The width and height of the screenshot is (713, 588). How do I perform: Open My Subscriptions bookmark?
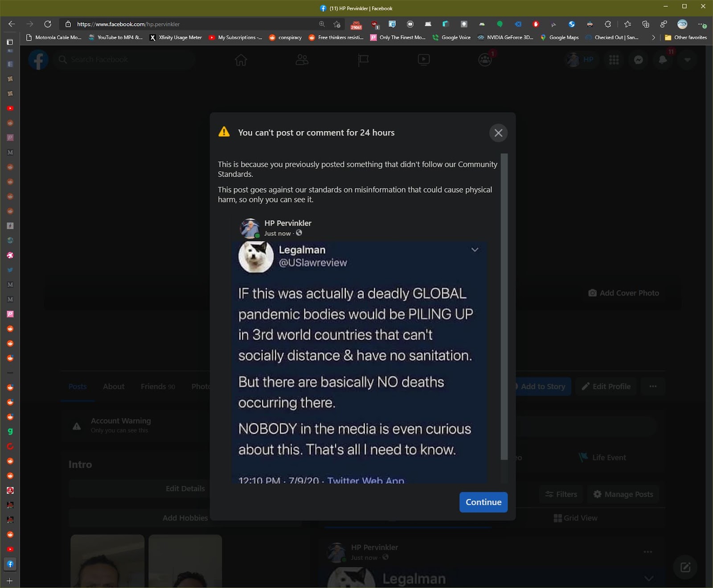pos(235,37)
